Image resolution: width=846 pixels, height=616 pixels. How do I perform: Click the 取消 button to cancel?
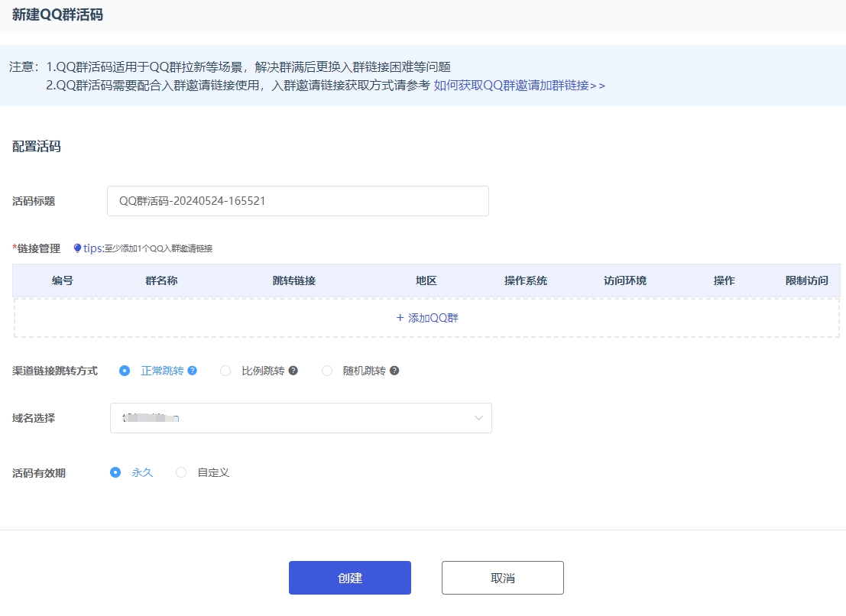(502, 577)
